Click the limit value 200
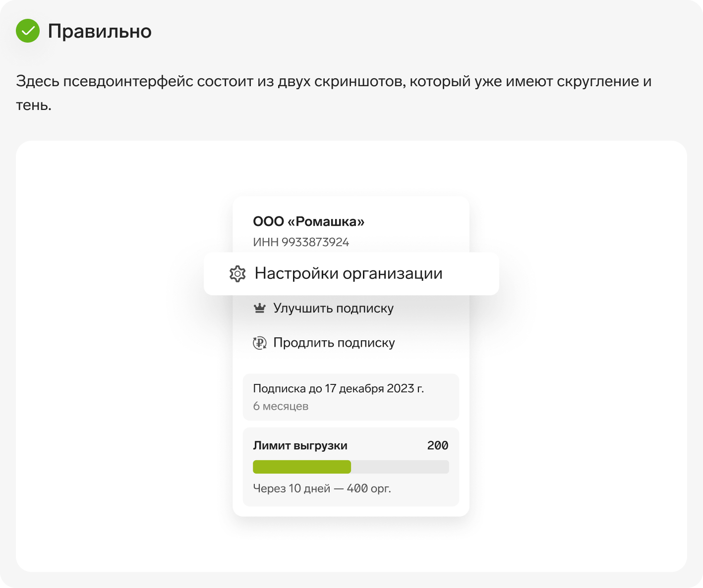 click(438, 445)
